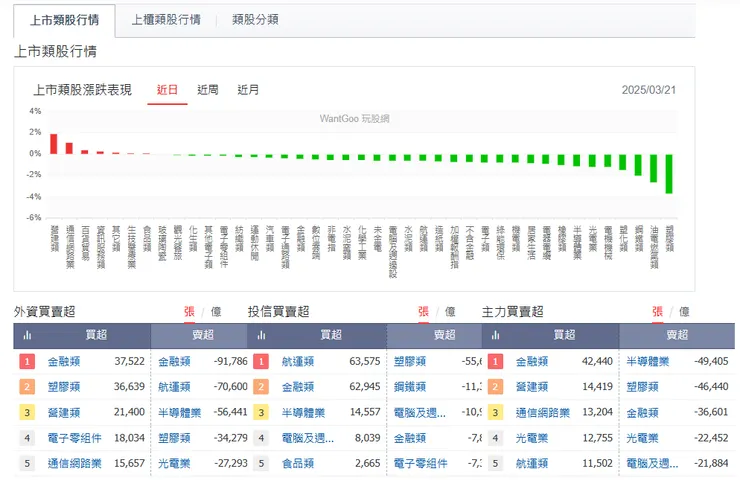Screen dimensions: 740x486
Task: Click the chart icon in 主力買賣超 table header
Action: click(x=496, y=335)
